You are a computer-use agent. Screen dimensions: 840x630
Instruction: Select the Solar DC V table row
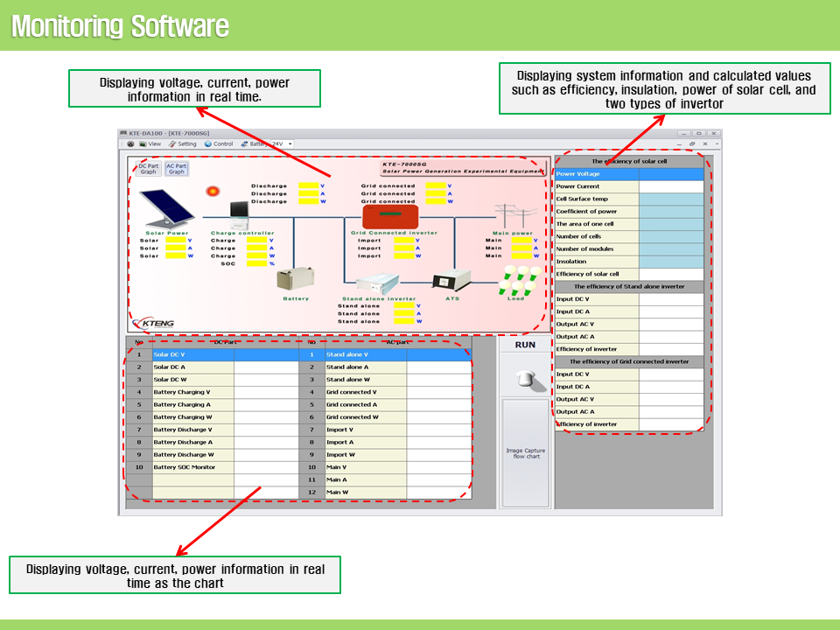[x=192, y=354]
